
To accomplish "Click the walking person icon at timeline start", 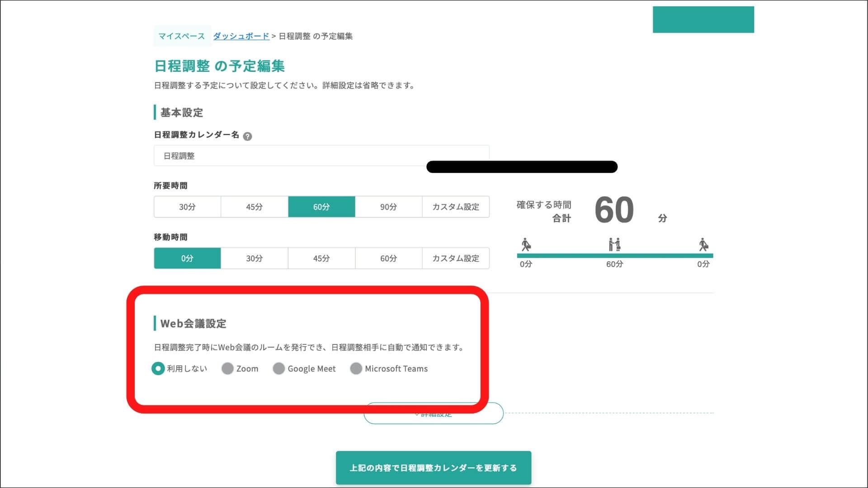I will tap(526, 245).
